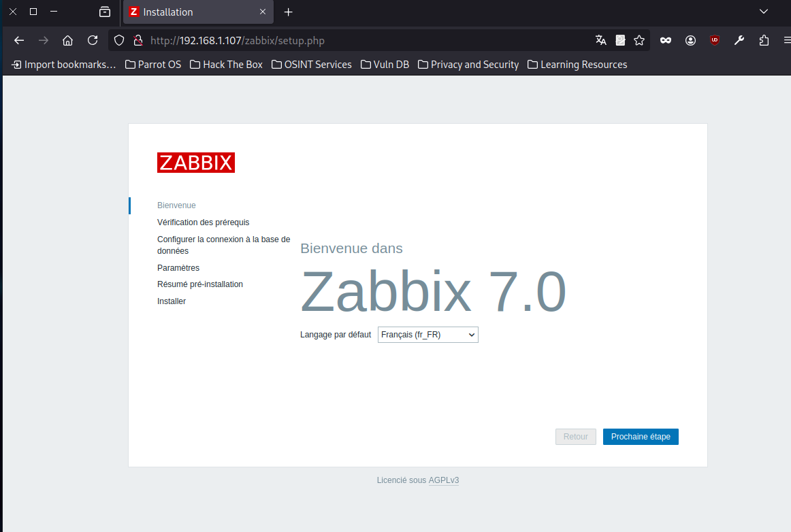Open the Parrot OS bookmark folder

153,65
